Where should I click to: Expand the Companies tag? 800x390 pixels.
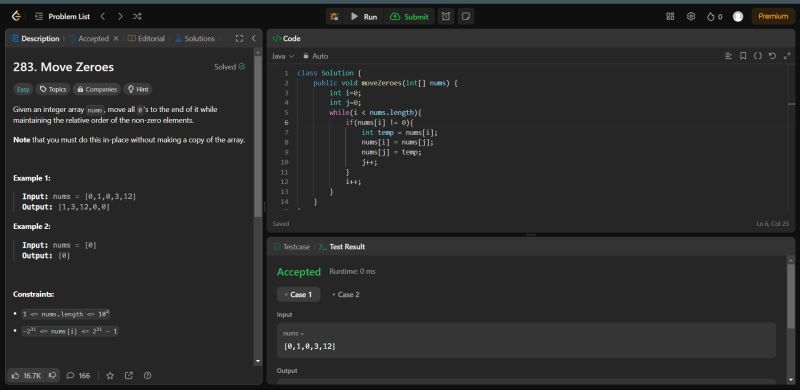tap(97, 89)
